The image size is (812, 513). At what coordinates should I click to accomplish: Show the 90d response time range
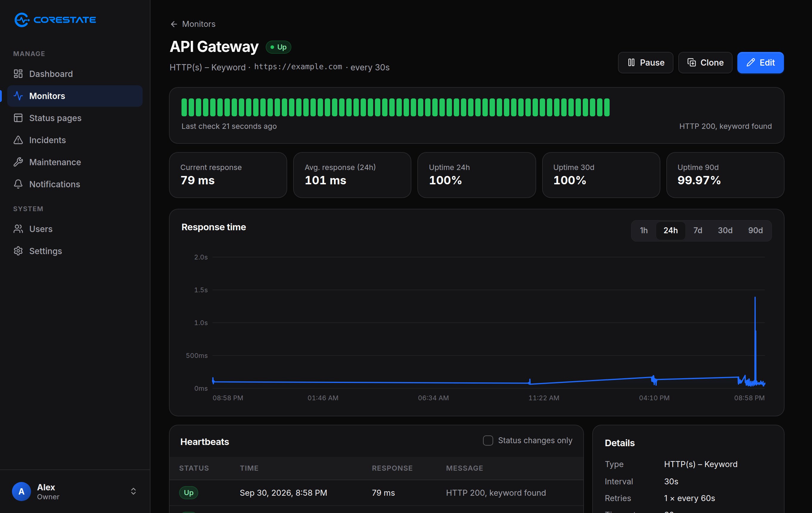point(755,231)
